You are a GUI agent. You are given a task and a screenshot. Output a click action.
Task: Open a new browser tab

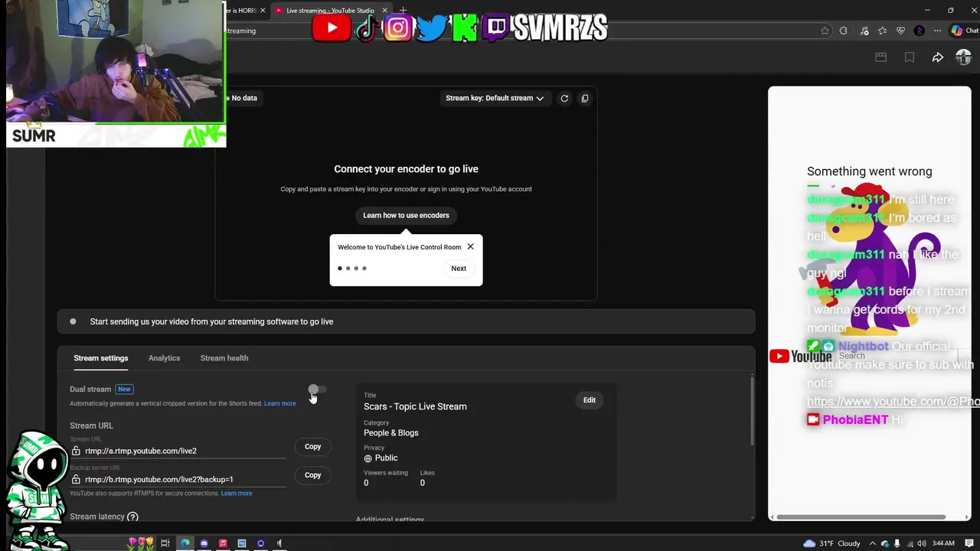[x=403, y=11]
